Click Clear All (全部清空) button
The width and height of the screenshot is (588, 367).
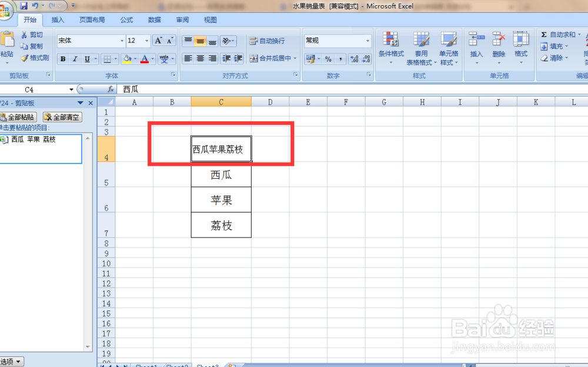pos(62,117)
